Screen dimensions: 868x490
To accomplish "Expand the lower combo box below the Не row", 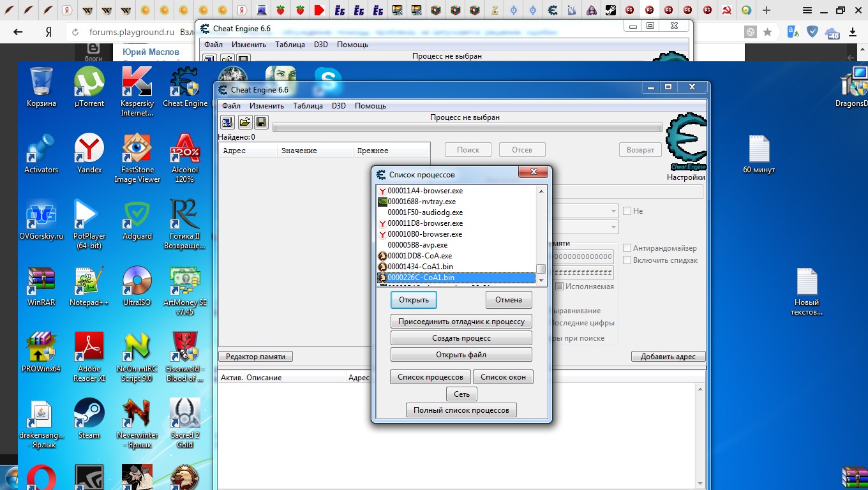I will (613, 227).
